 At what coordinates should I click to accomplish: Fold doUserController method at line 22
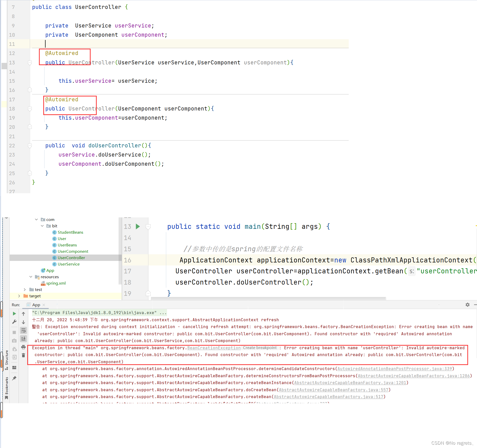pyautogui.click(x=30, y=146)
